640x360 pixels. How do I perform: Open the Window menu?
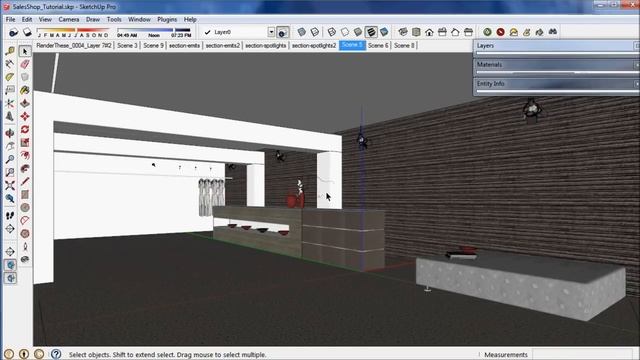tap(139, 19)
